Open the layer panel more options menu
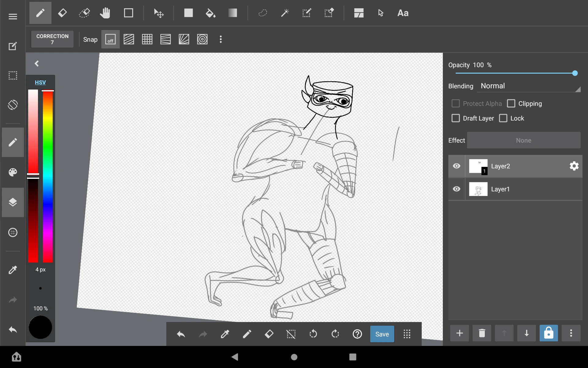This screenshot has width=588, height=368. 571,333
